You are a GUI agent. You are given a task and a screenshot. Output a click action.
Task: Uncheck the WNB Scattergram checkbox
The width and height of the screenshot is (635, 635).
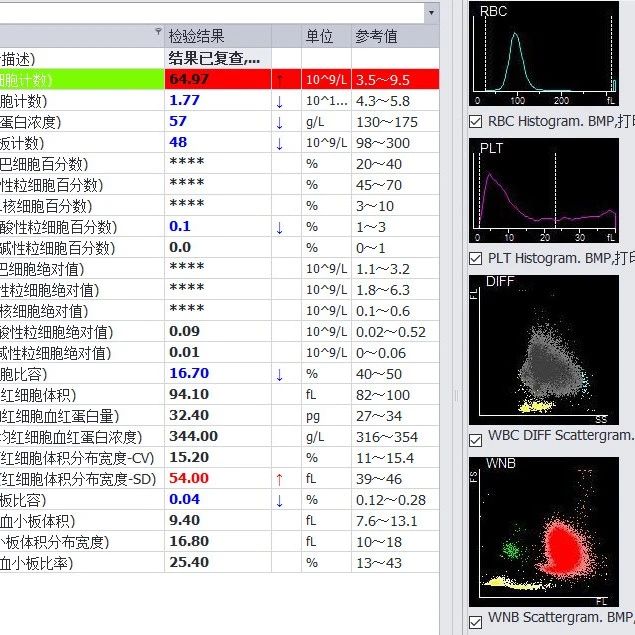476,621
